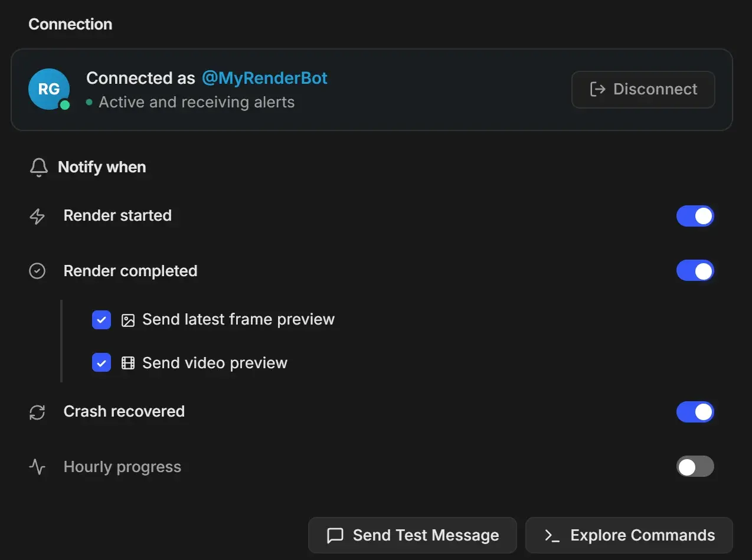Click the Notify when heading text

click(102, 167)
